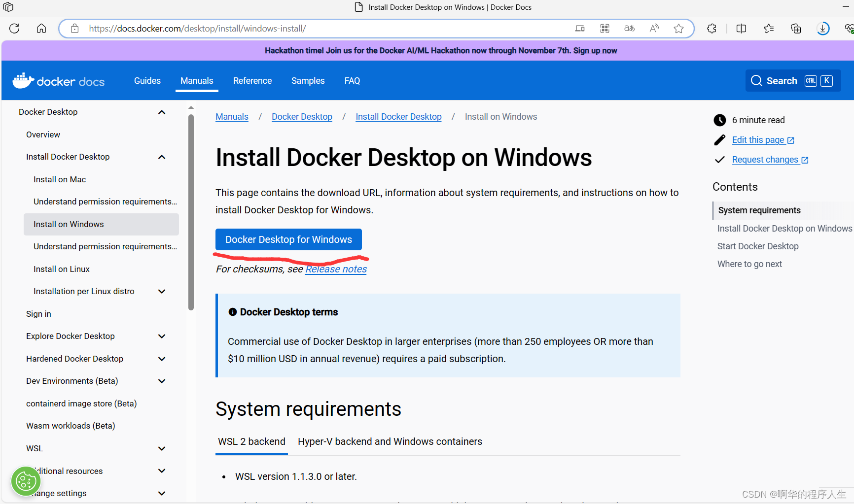Open the cookie settings icon

point(26,481)
